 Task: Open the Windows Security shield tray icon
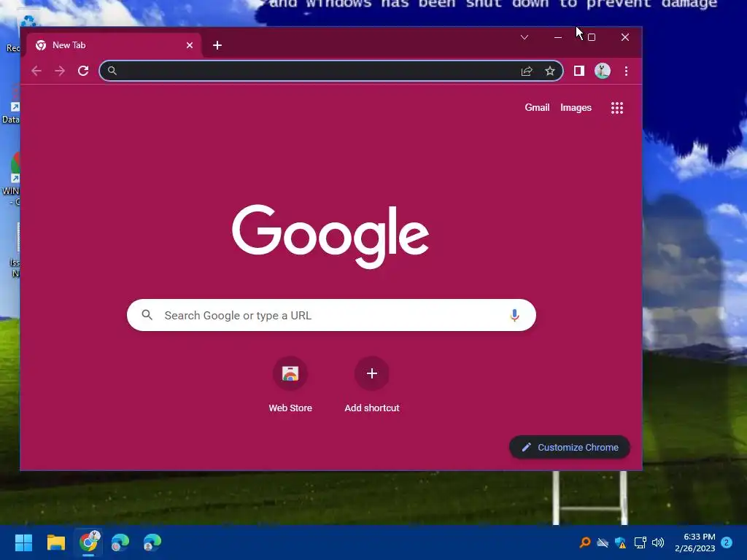(620, 542)
